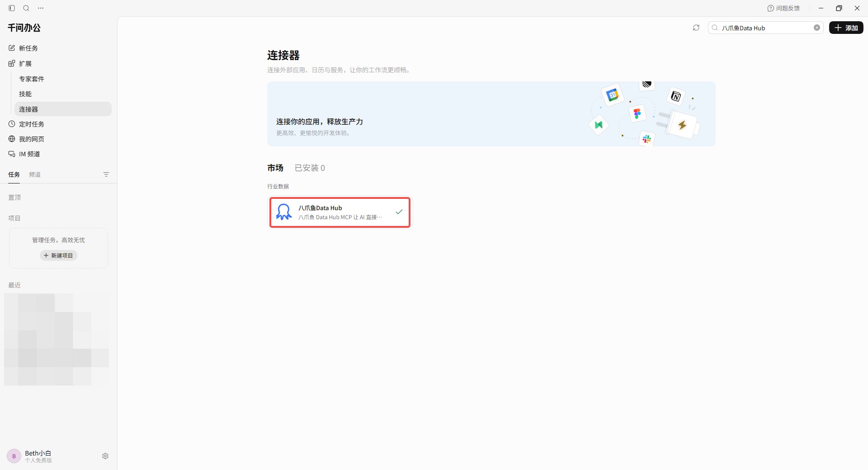Focus the 八爪鱼Data Hub search field
This screenshot has height=470, width=868.
click(x=765, y=28)
